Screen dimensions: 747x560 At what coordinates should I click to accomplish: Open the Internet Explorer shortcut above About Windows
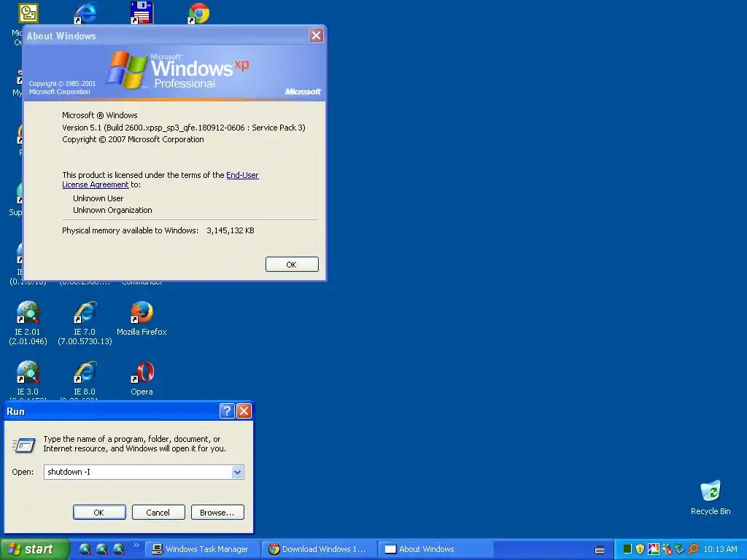(85, 13)
